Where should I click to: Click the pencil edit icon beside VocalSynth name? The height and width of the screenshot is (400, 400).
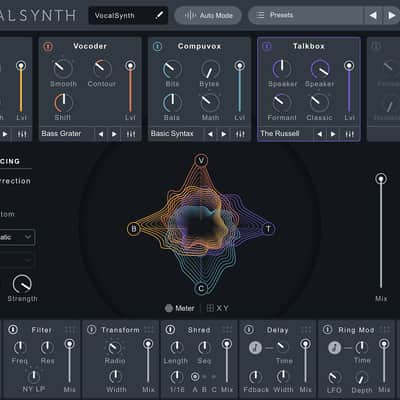(x=160, y=15)
